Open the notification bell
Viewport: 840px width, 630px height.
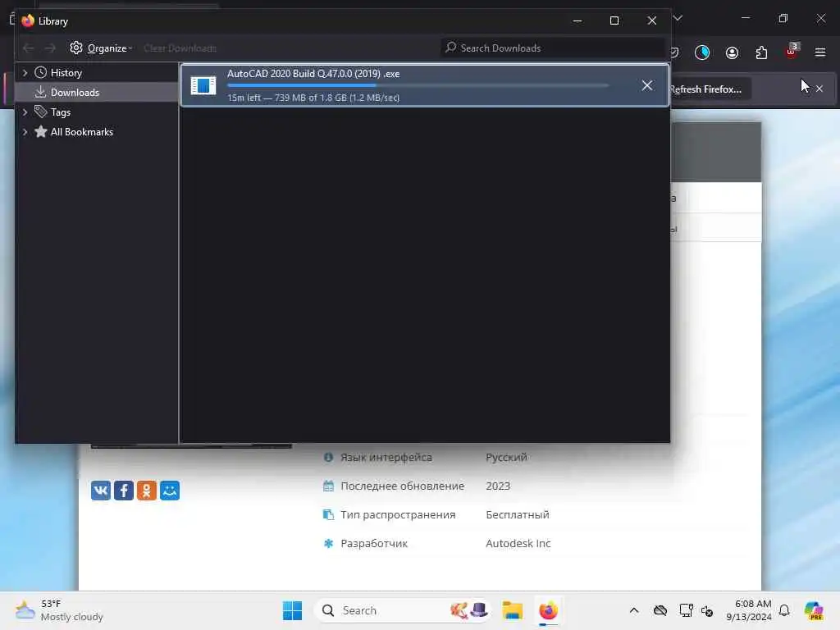click(784, 610)
